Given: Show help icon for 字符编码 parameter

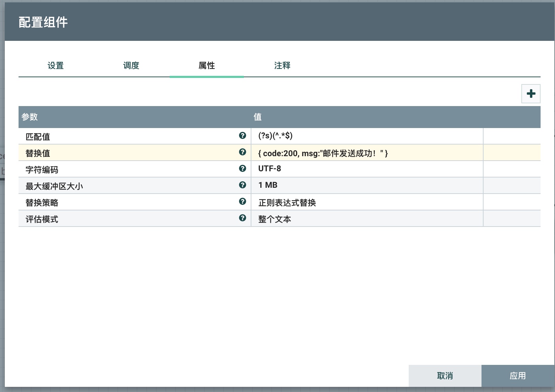Looking at the screenshot, I should [242, 169].
